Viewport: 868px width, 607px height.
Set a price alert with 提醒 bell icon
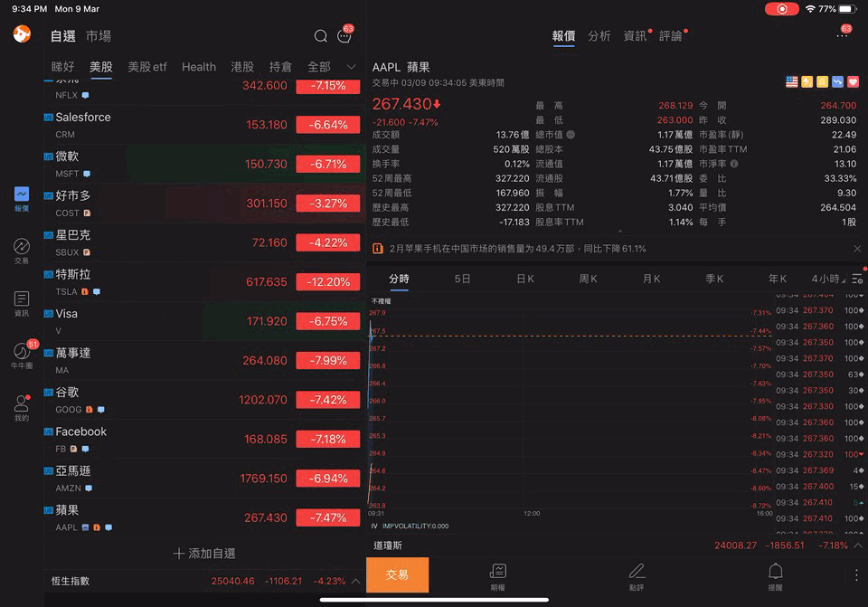click(776, 576)
